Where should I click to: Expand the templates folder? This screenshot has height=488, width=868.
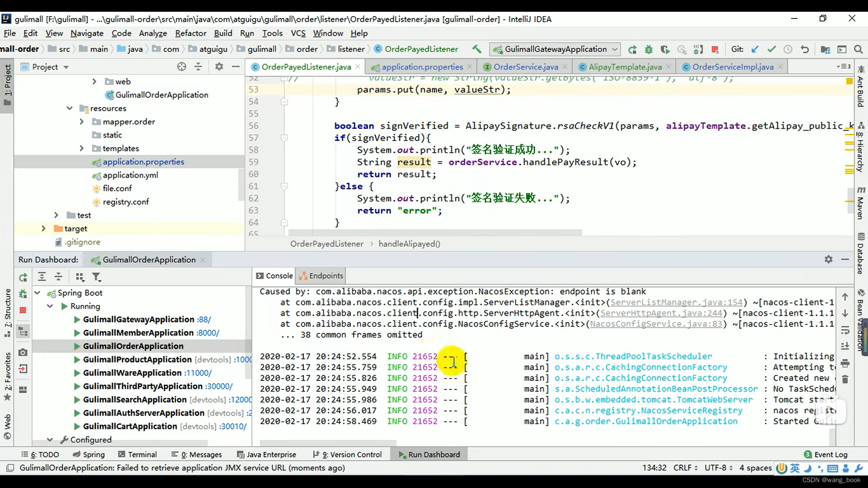coord(82,148)
